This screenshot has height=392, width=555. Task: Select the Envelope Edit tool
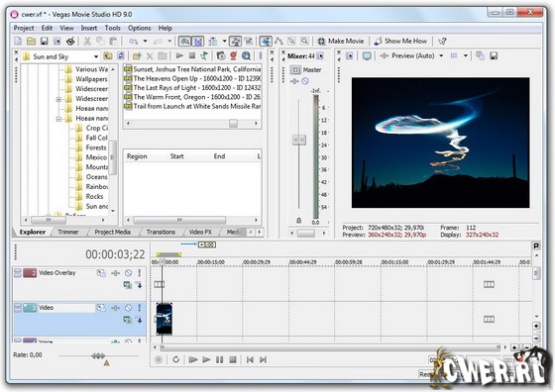click(278, 42)
